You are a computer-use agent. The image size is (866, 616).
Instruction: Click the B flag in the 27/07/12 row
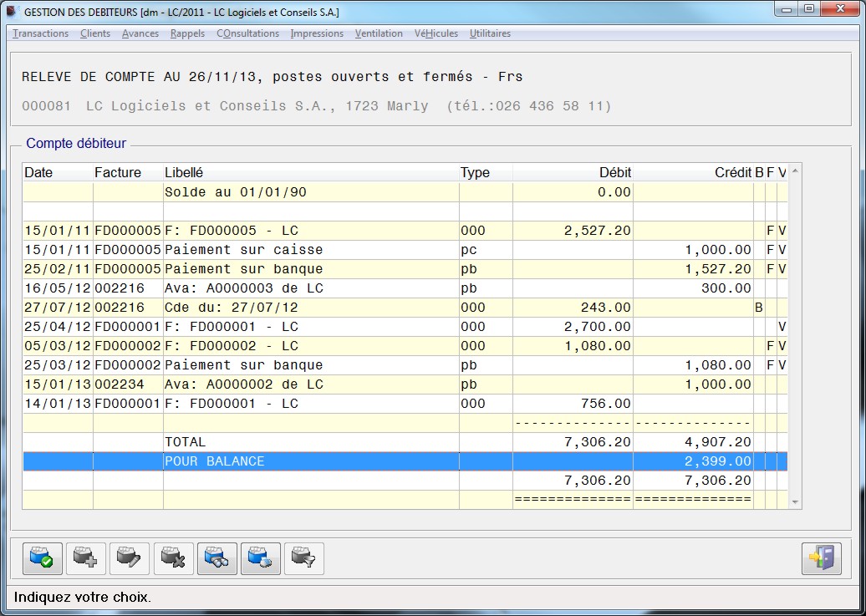(759, 308)
